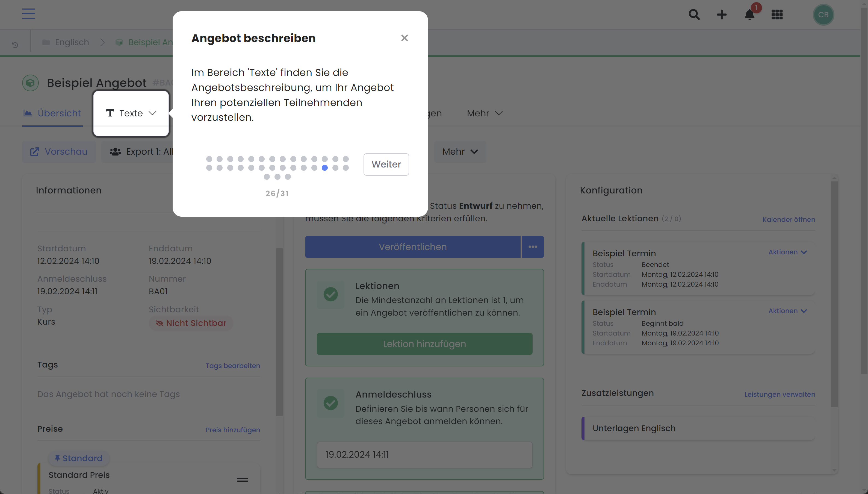Image resolution: width=868 pixels, height=494 pixels.
Task: Select the highlighted blue tour progress dot
Action: coord(324,167)
